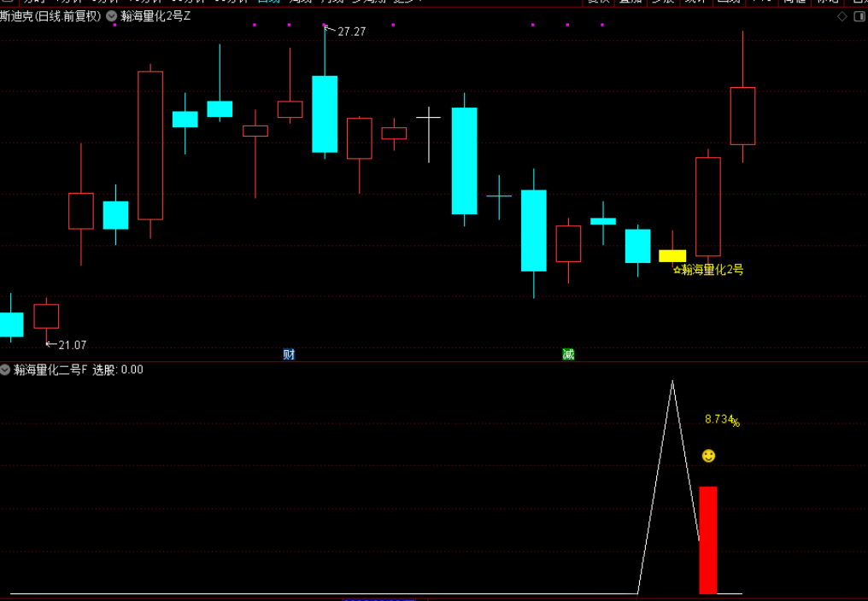Screen dimensions: 868x601
Task: Click the white doji cross candlestick
Action: [x=428, y=115]
